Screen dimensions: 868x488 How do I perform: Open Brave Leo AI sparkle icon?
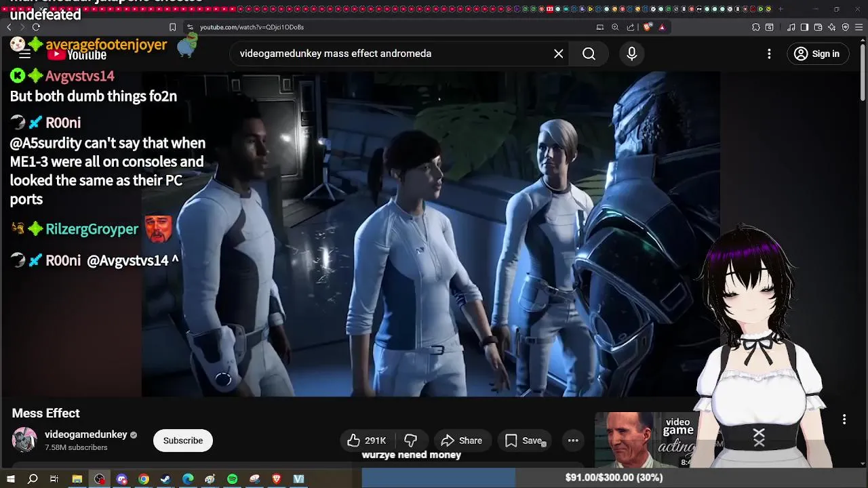(832, 27)
